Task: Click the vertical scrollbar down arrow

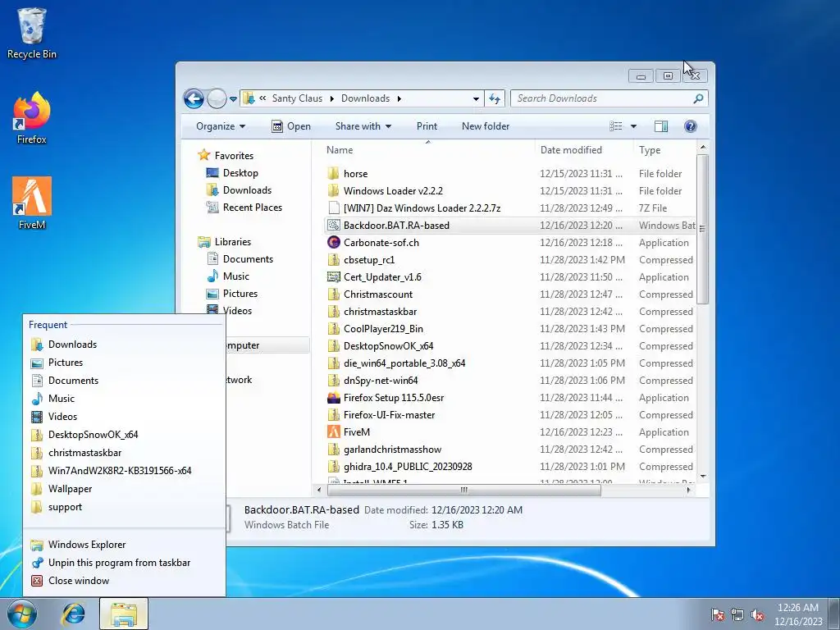Action: coord(703,476)
